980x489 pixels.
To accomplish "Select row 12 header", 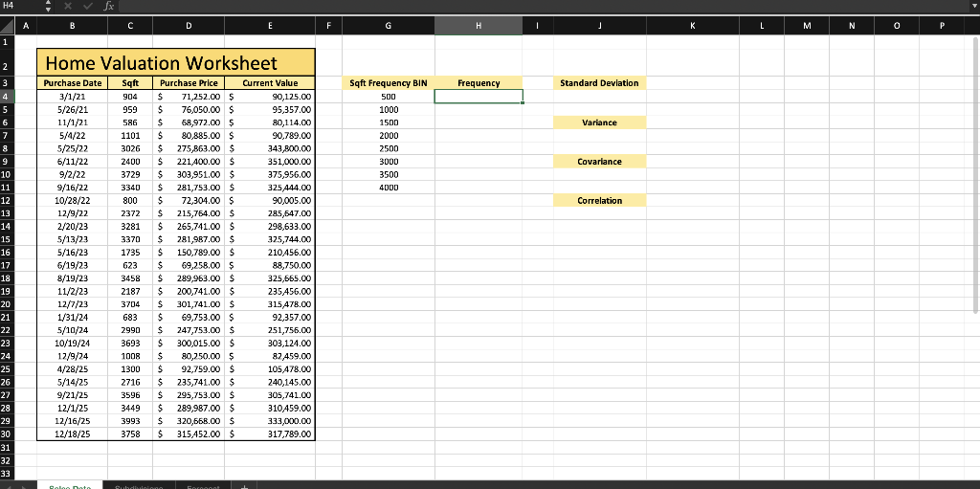I will point(7,201).
